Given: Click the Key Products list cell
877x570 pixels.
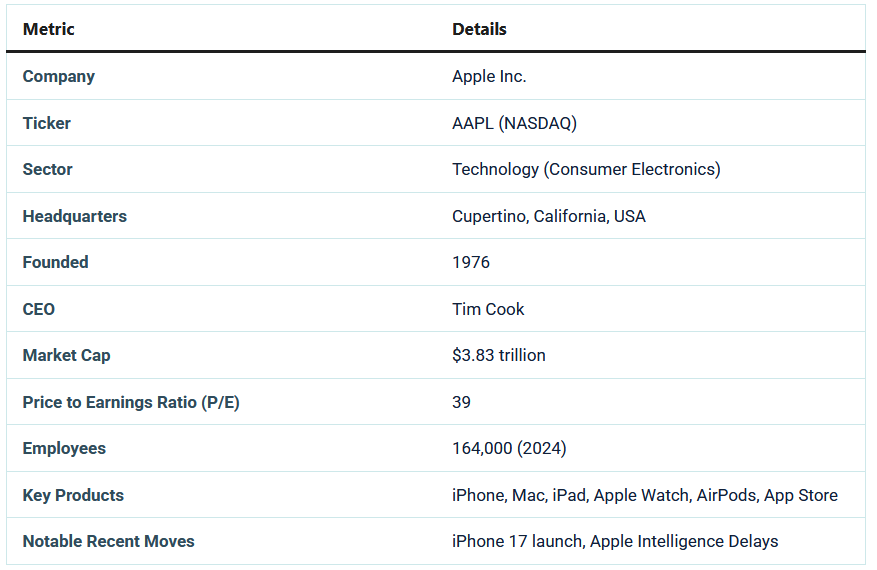Looking at the screenshot, I should pos(645,495).
